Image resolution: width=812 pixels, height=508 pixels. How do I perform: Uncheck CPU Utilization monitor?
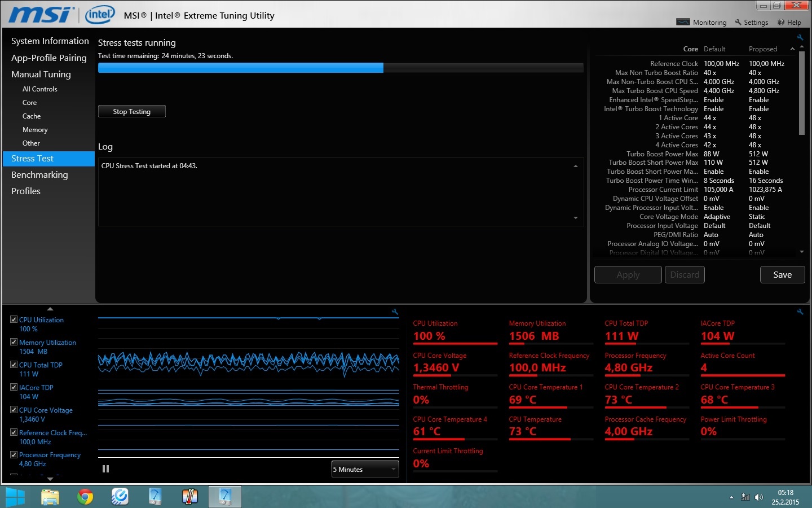(x=14, y=319)
